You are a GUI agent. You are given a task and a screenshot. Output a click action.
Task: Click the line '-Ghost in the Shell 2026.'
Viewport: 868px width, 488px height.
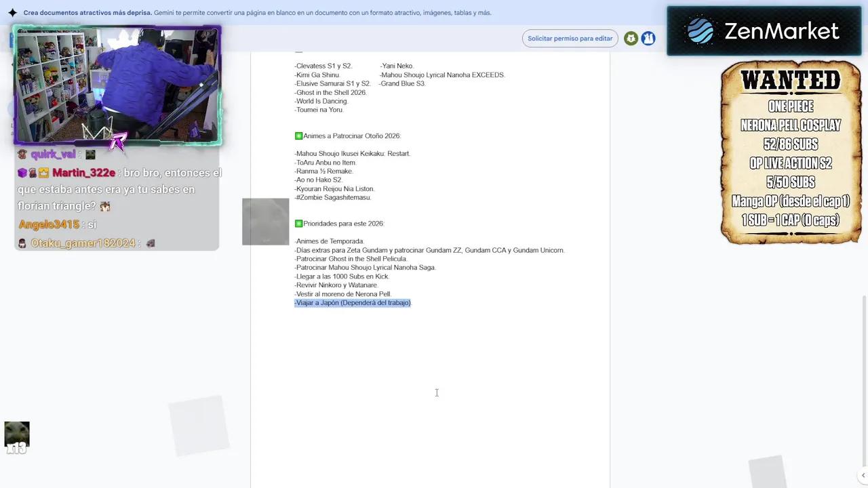(x=331, y=93)
